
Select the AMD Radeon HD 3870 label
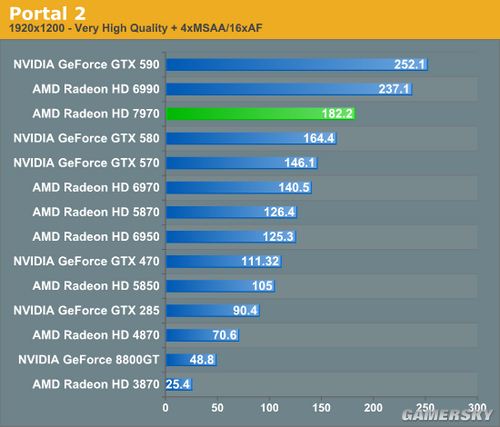pyautogui.click(x=96, y=384)
